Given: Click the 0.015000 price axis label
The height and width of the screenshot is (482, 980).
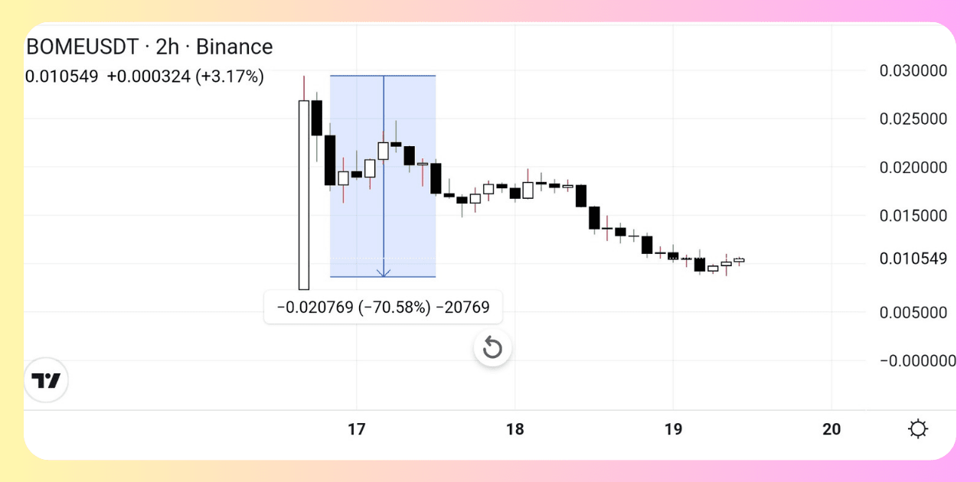Looking at the screenshot, I should 913,216.
